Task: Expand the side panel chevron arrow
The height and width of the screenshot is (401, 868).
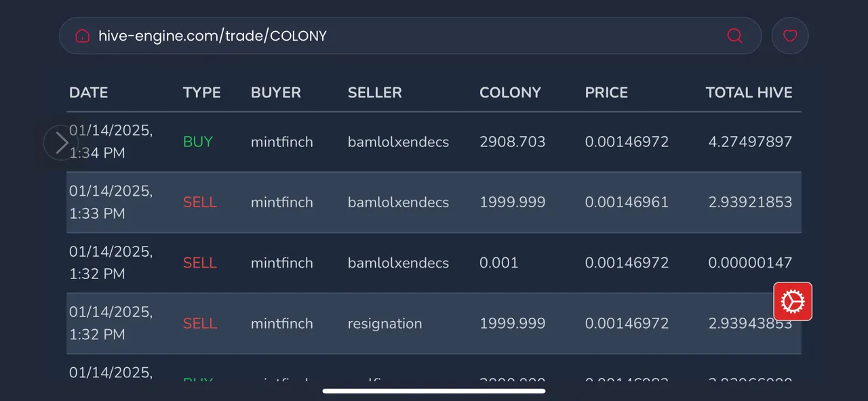Action: pyautogui.click(x=61, y=143)
